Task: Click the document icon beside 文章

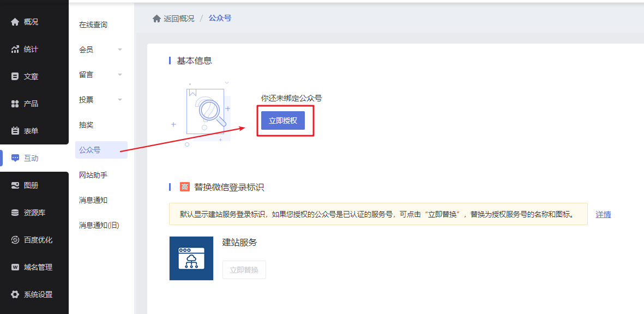Action: [15, 76]
